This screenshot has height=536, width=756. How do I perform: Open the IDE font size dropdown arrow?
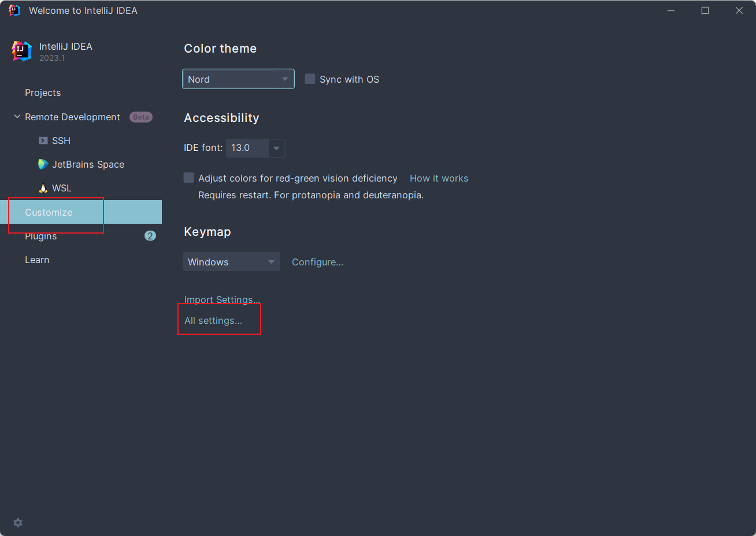[x=276, y=148]
